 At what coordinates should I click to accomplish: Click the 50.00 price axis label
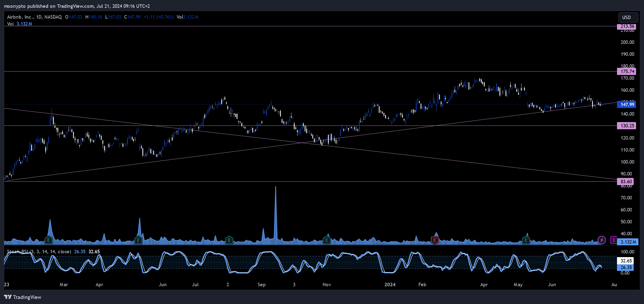(626, 222)
